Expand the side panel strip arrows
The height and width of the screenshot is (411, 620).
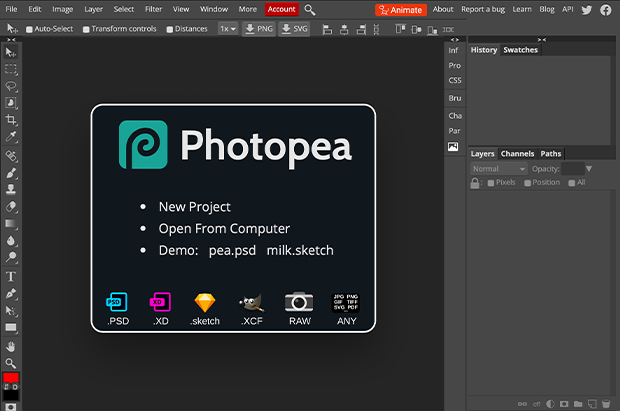tap(455, 40)
